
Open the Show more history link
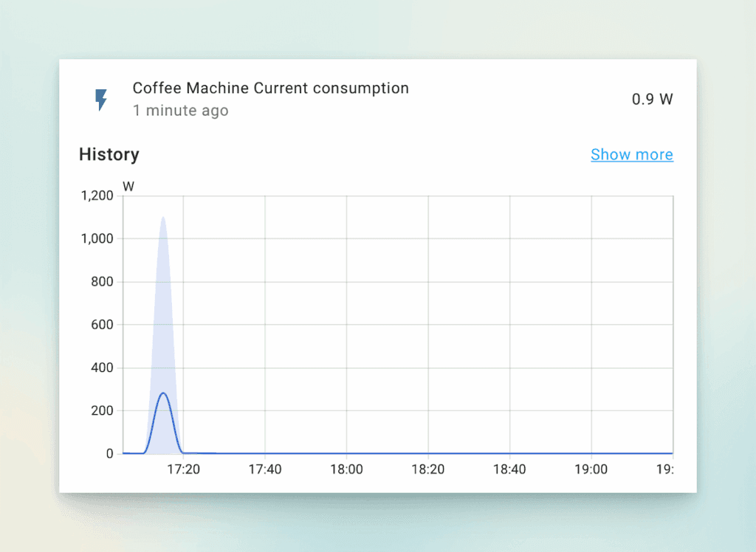[x=632, y=154]
